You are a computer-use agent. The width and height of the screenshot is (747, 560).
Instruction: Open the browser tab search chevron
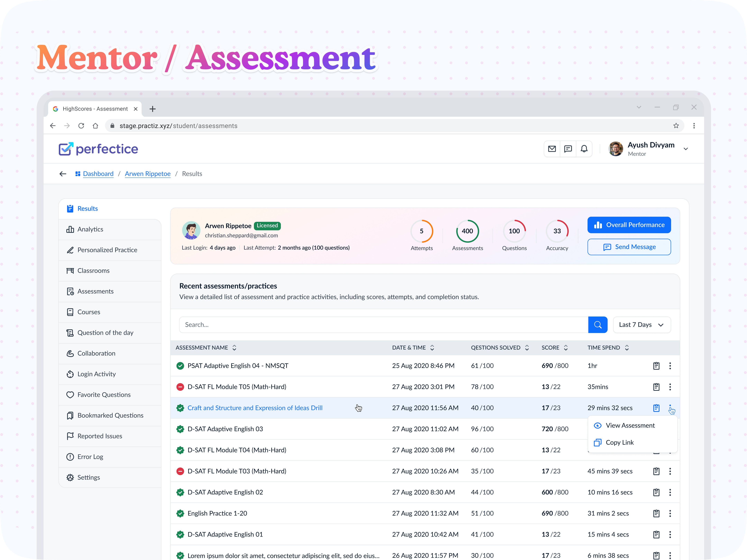[639, 107]
